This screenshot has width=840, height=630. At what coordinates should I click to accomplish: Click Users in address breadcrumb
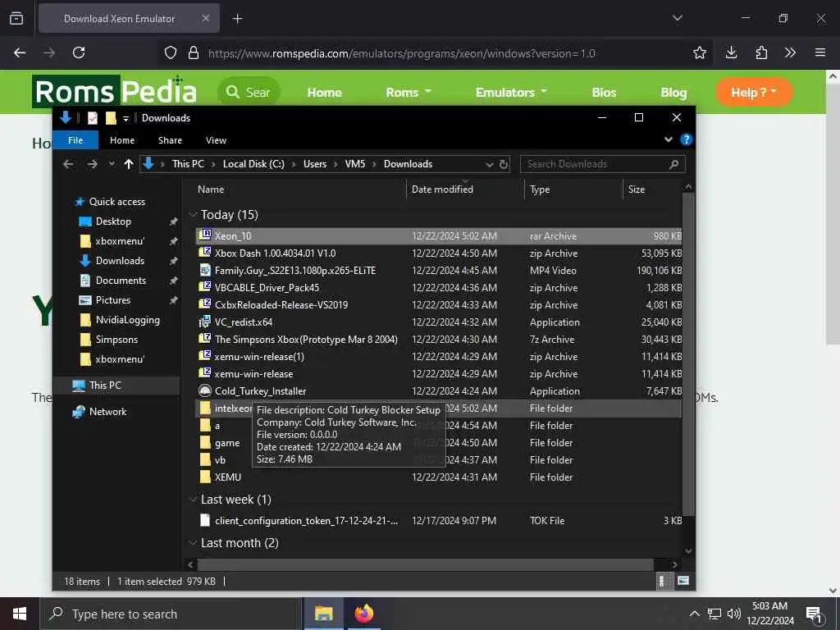point(314,164)
